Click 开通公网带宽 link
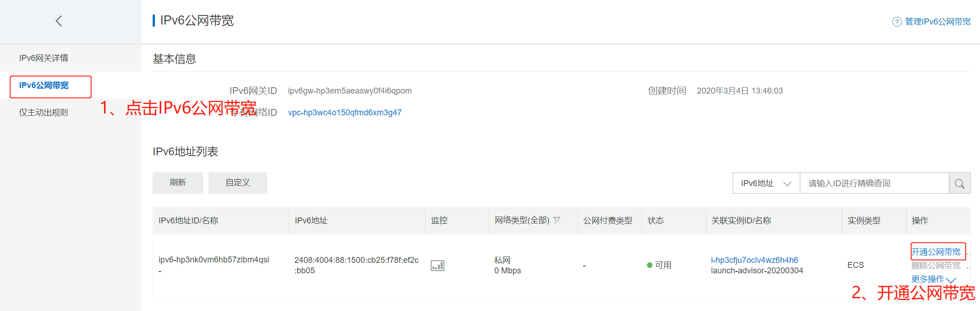Viewport: 980px width, 311px height. 936,252
